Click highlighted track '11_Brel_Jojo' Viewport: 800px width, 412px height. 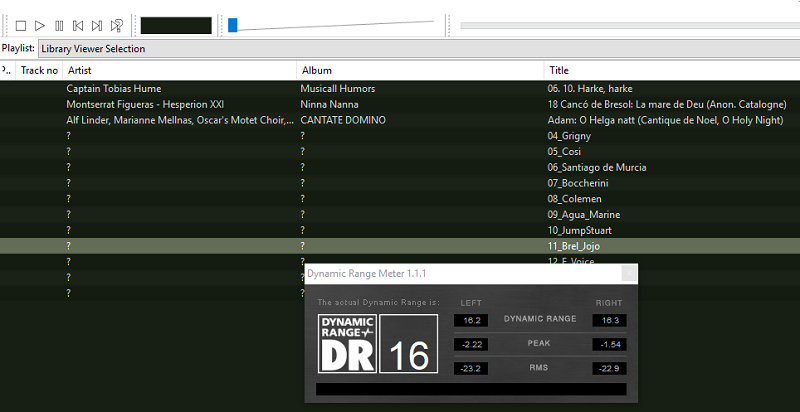573,246
